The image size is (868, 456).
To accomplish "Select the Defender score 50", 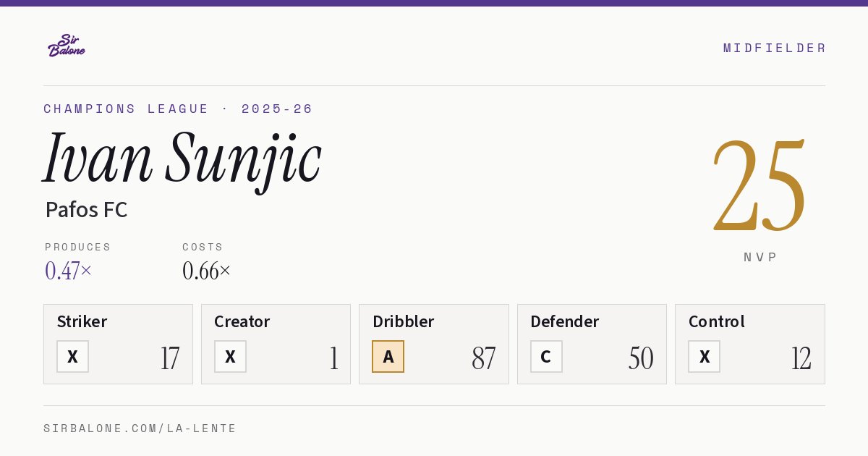I will pyautogui.click(x=641, y=358).
